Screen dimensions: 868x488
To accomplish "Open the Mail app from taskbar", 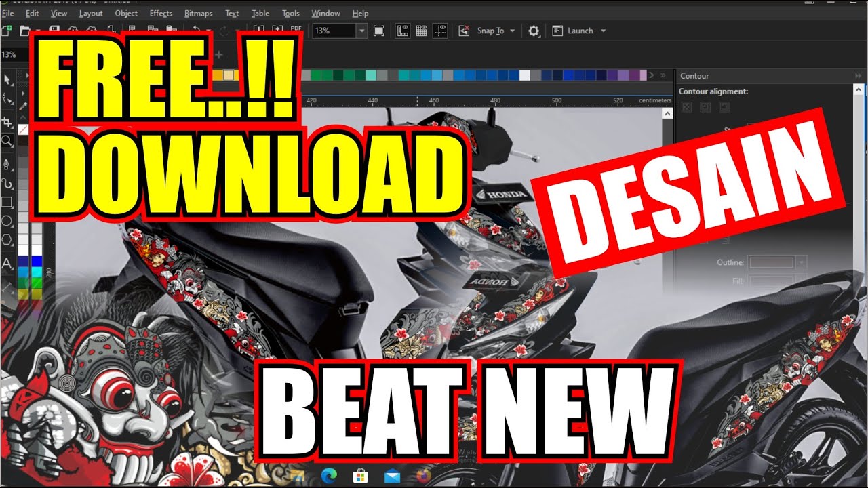I will point(392,476).
